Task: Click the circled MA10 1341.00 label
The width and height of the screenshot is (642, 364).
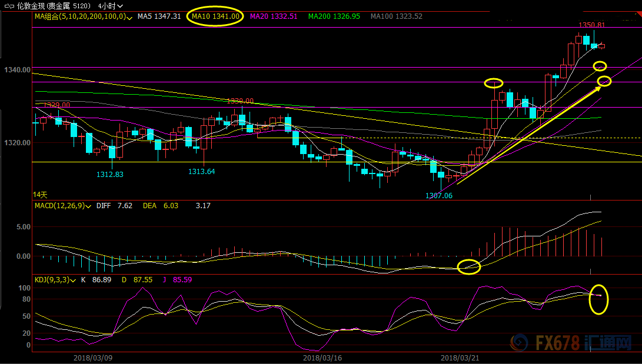Action: [215, 16]
